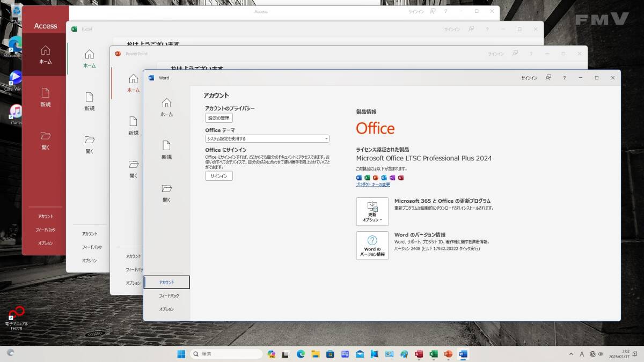Click Word のバージョン情報 button
The height and width of the screenshot is (362, 644).
click(372, 246)
